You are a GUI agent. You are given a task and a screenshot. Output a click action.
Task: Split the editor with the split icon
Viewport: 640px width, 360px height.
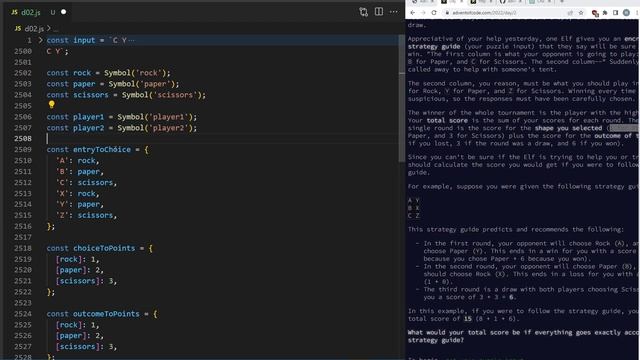379,12
